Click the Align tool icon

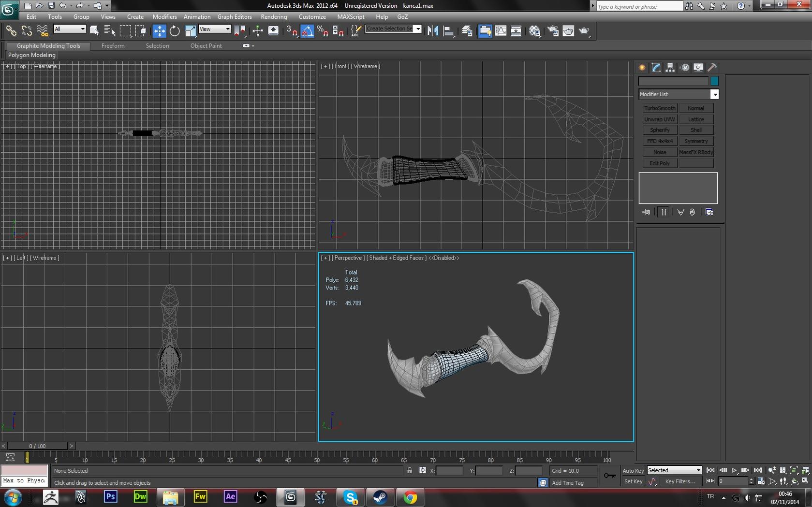click(x=449, y=31)
